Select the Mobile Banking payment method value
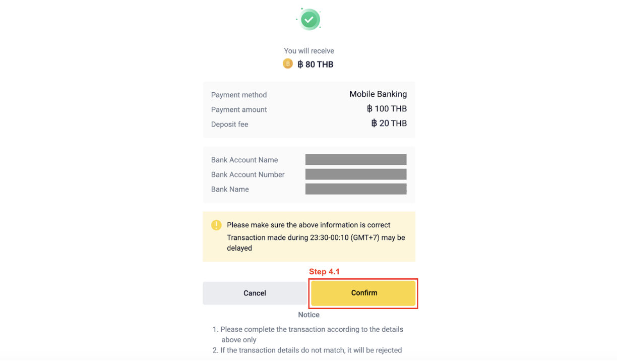The image size is (617, 364). 378,94
